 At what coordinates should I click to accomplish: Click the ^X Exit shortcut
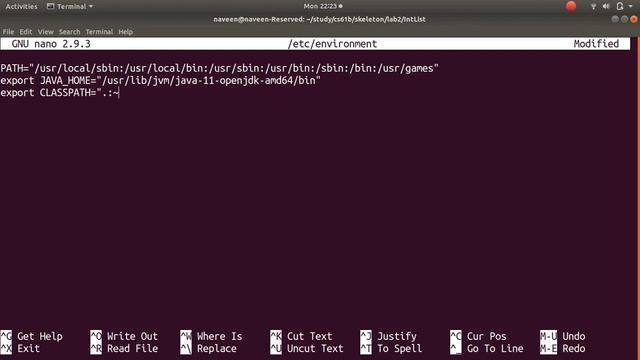pyautogui.click(x=20, y=349)
